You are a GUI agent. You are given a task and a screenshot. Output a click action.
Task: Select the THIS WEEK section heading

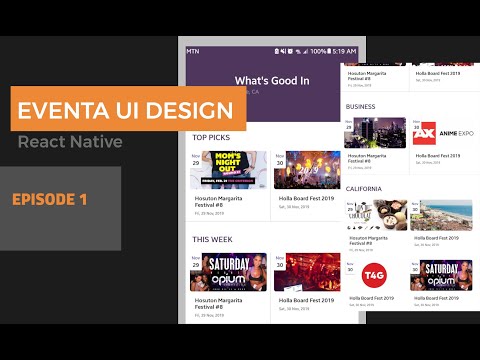[212, 239]
